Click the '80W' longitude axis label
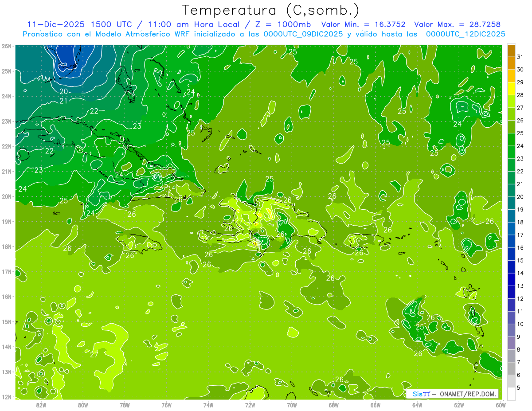This screenshot has width=532, height=411. click(x=82, y=405)
